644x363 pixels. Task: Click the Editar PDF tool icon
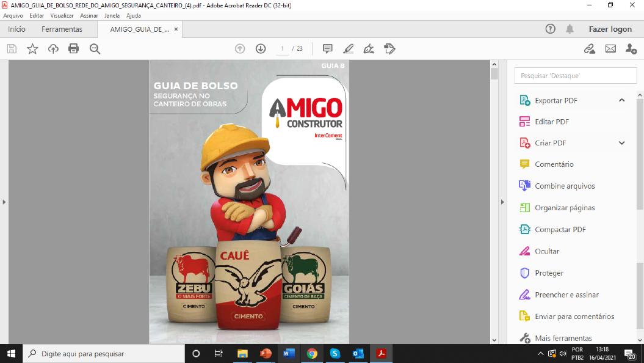coord(525,122)
